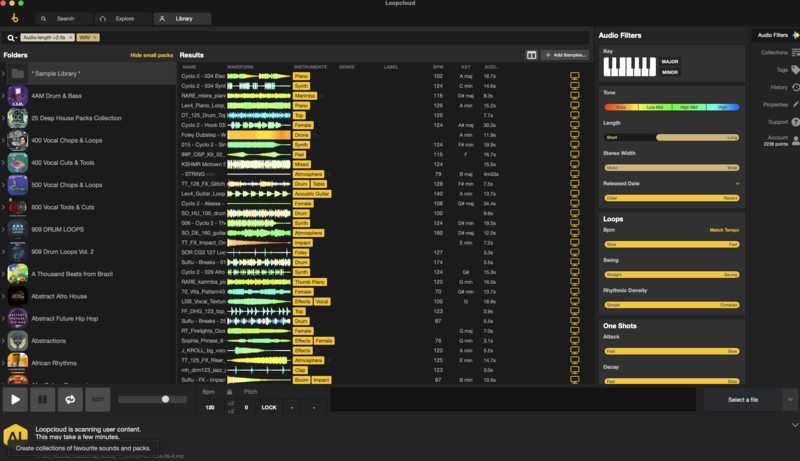Screen dimensions: 800x461
Task: Open the Released Date dropdown chevron
Action: tap(737, 184)
